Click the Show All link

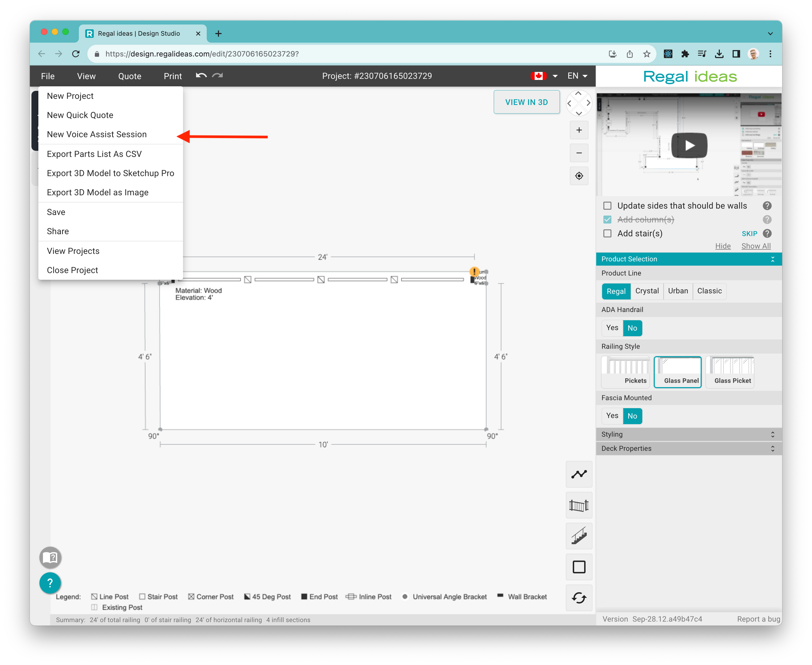pos(756,246)
